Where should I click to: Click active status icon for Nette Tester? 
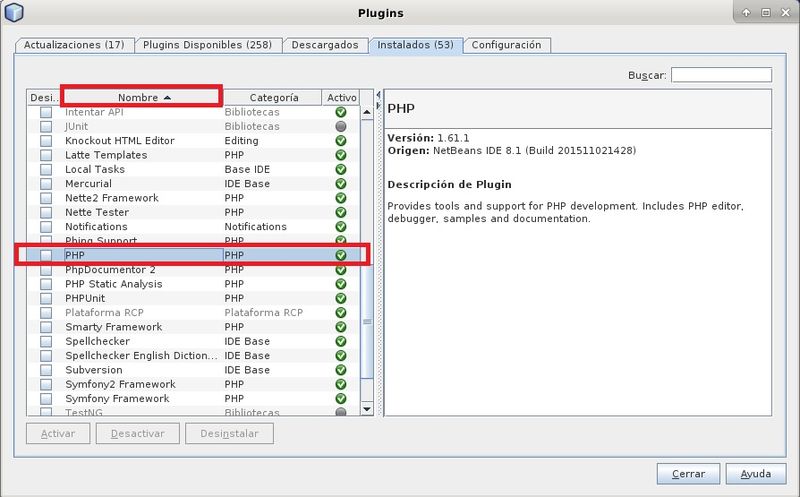point(341,212)
